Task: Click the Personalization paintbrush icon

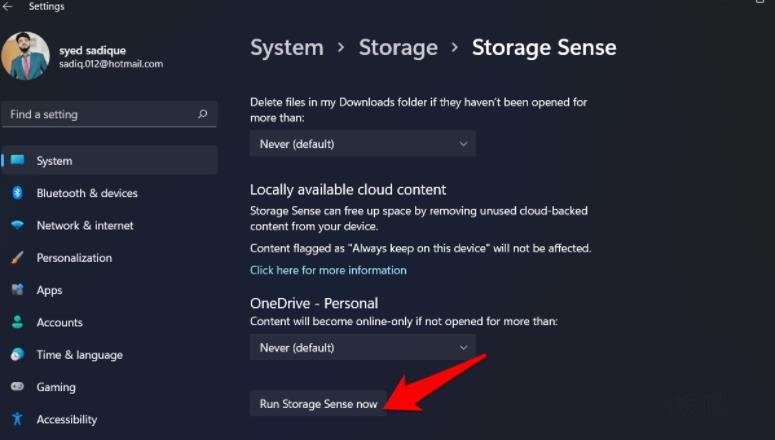Action: (17, 258)
